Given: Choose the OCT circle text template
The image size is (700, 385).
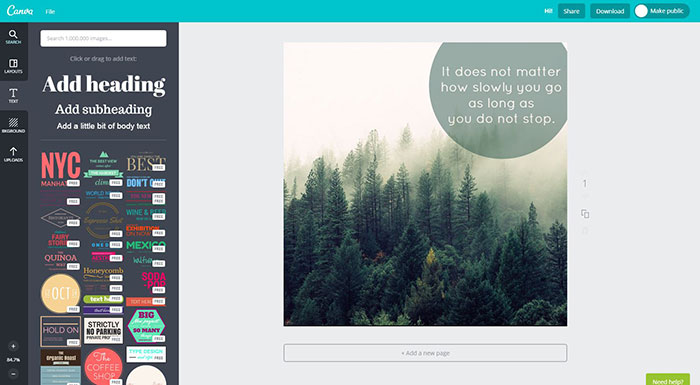Looking at the screenshot, I should tap(61, 293).
